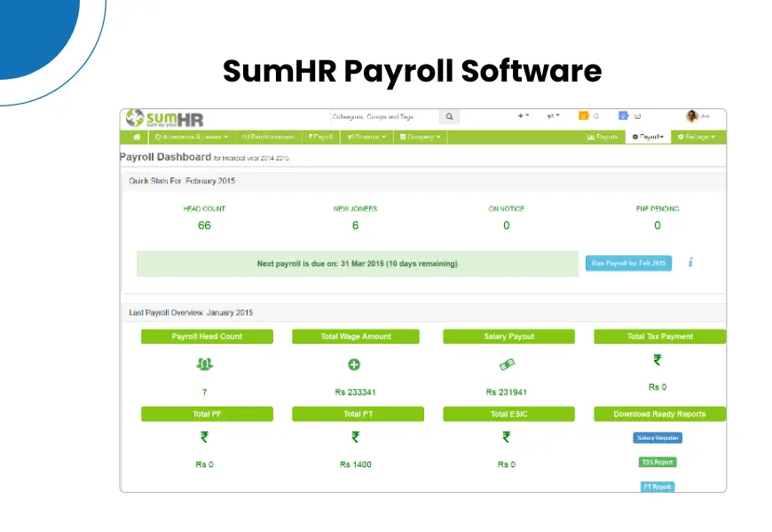Click the Payroll Head Count header
772x532 pixels.
207,337
